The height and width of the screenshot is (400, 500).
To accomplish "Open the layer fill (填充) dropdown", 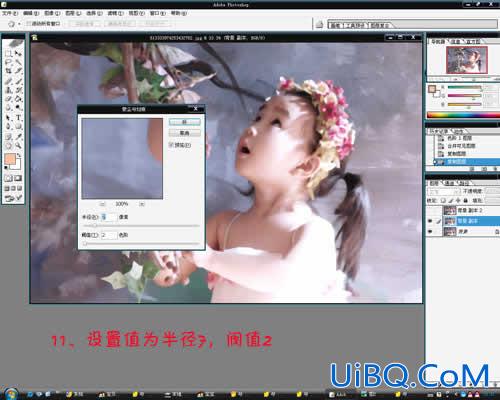I will [x=493, y=200].
